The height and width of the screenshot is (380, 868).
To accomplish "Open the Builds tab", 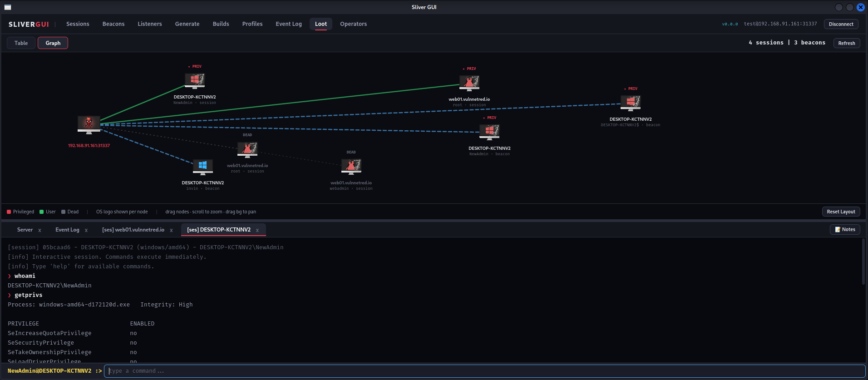I will [221, 24].
